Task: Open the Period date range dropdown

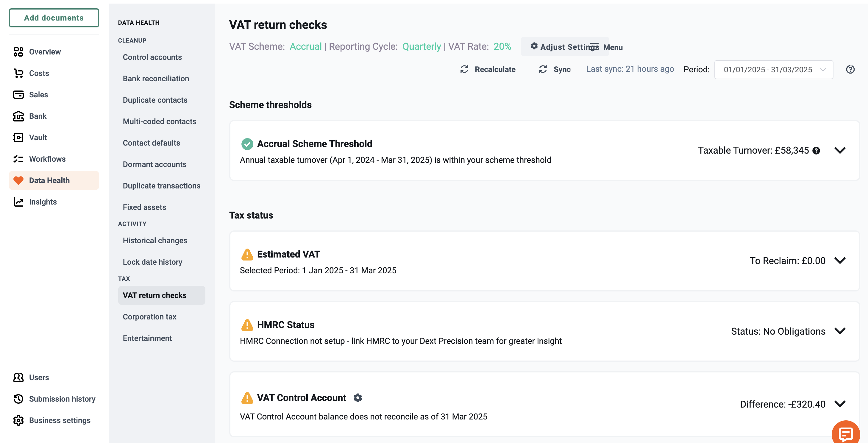Action: coord(774,70)
